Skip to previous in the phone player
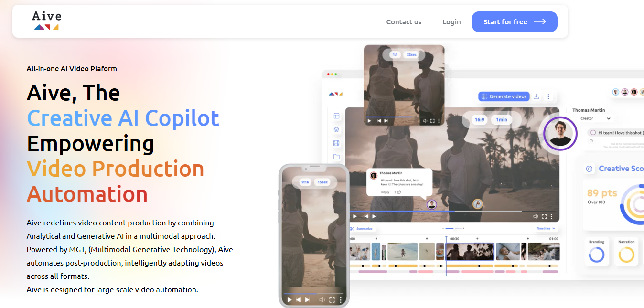 (299, 300)
